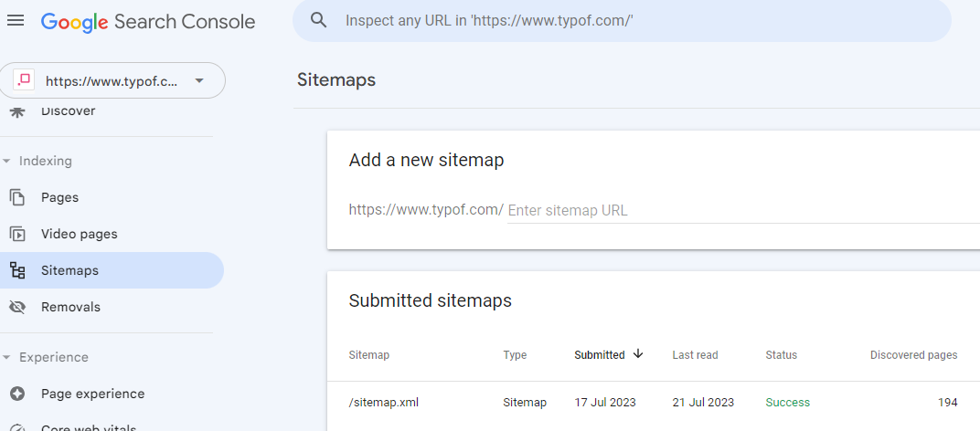Open the hamburger main menu
The width and height of the screenshot is (980, 431).
pos(16,21)
